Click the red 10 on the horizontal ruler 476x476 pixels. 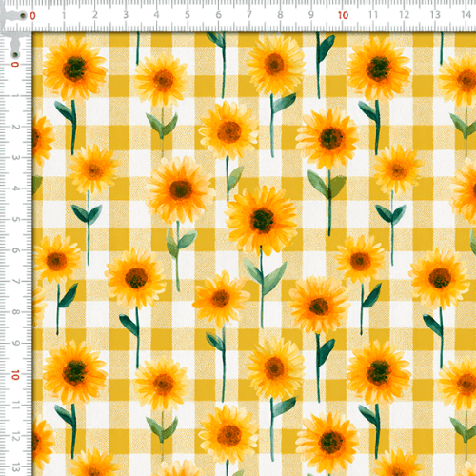pyautogui.click(x=343, y=15)
